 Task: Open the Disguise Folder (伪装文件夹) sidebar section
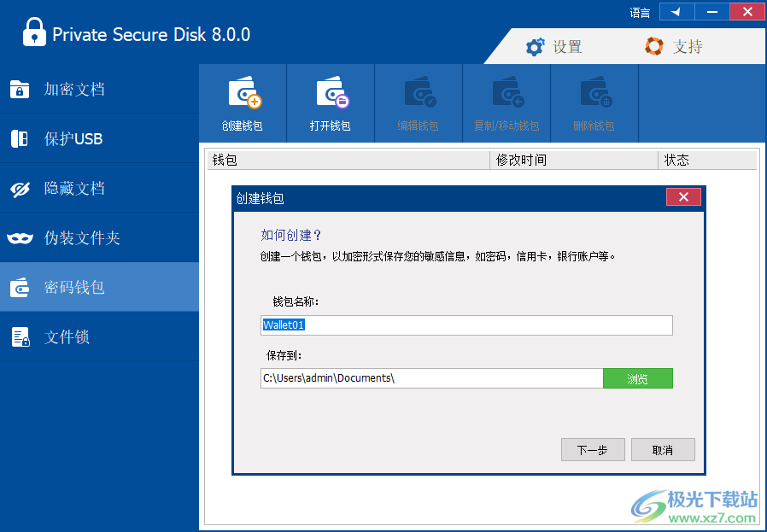coord(99,237)
